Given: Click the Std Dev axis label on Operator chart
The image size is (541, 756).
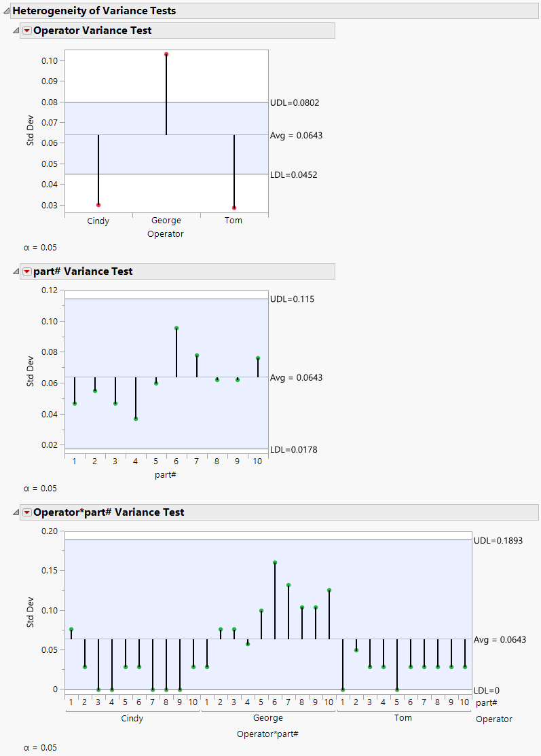Looking at the screenshot, I should (31, 130).
